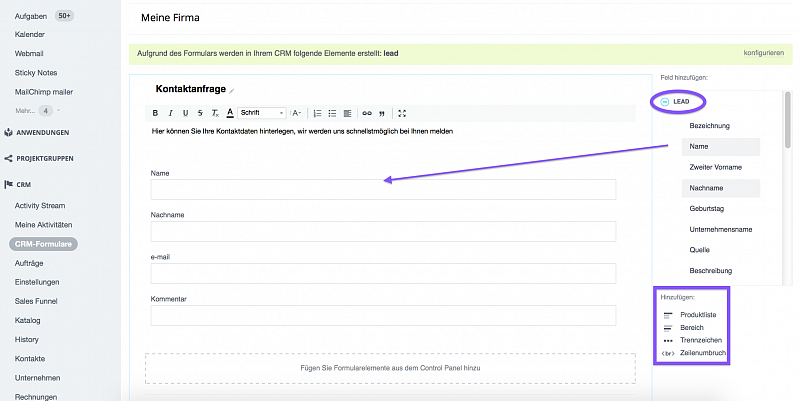Toggle italic formatting in the editor toolbar
This screenshot has height=401, width=800.
170,113
